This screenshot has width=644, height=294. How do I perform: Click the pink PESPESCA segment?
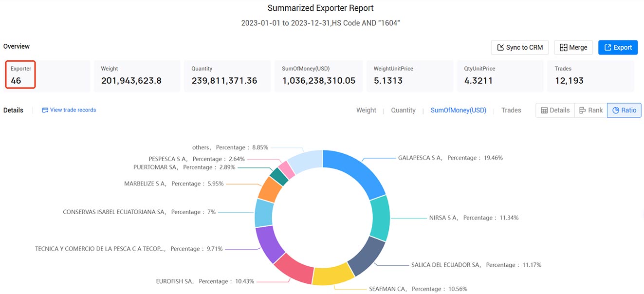pos(286,169)
